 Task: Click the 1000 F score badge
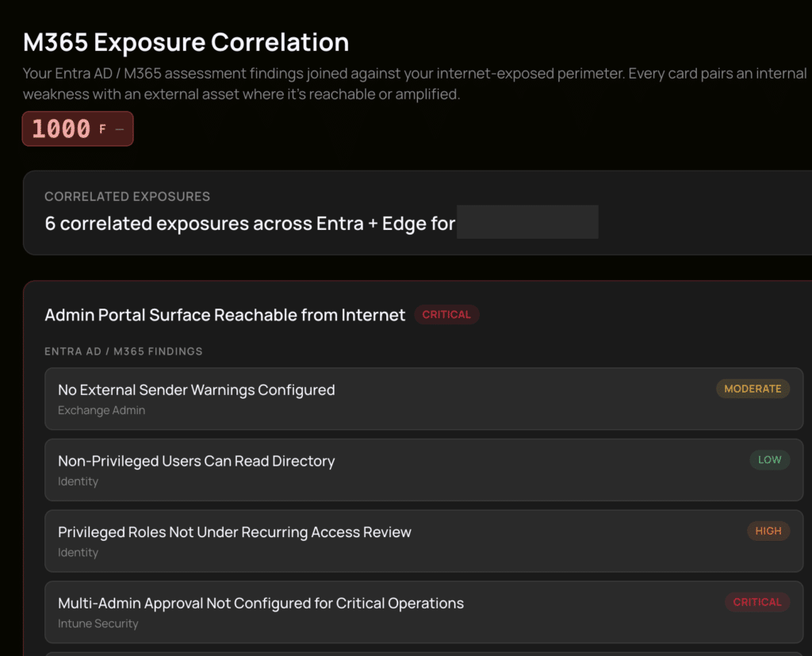(78, 129)
